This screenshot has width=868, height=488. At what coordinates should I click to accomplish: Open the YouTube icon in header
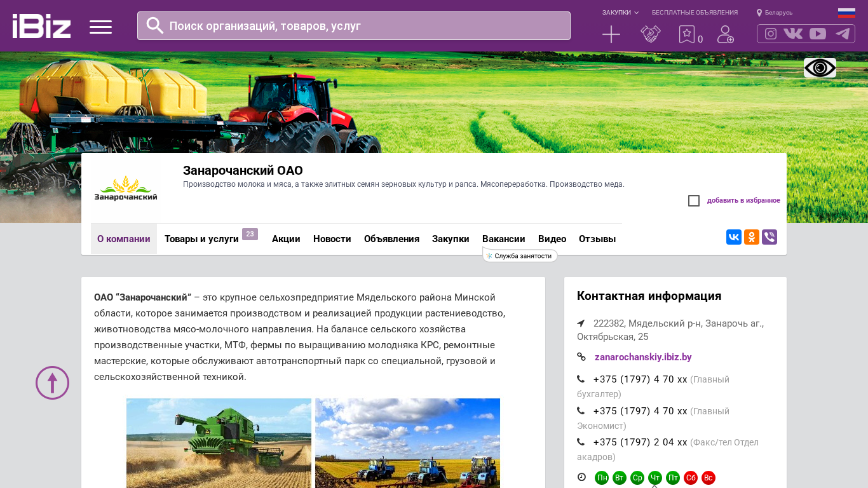(x=818, y=34)
